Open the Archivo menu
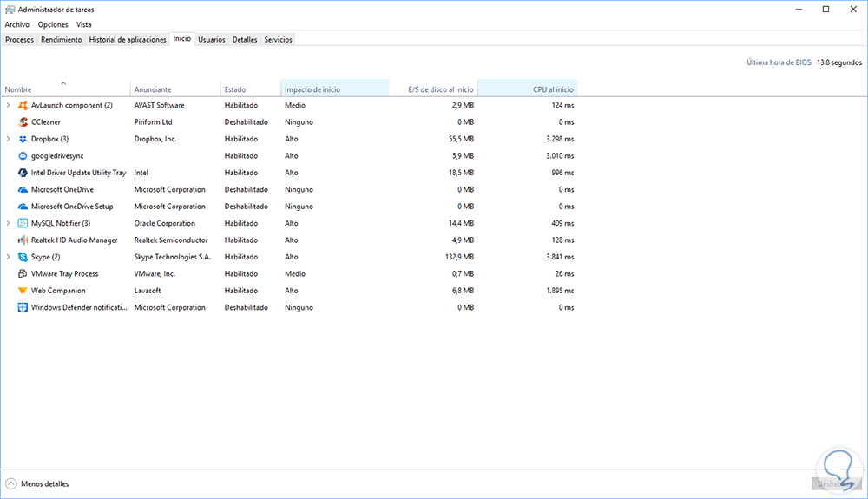868x499 pixels. [x=17, y=24]
